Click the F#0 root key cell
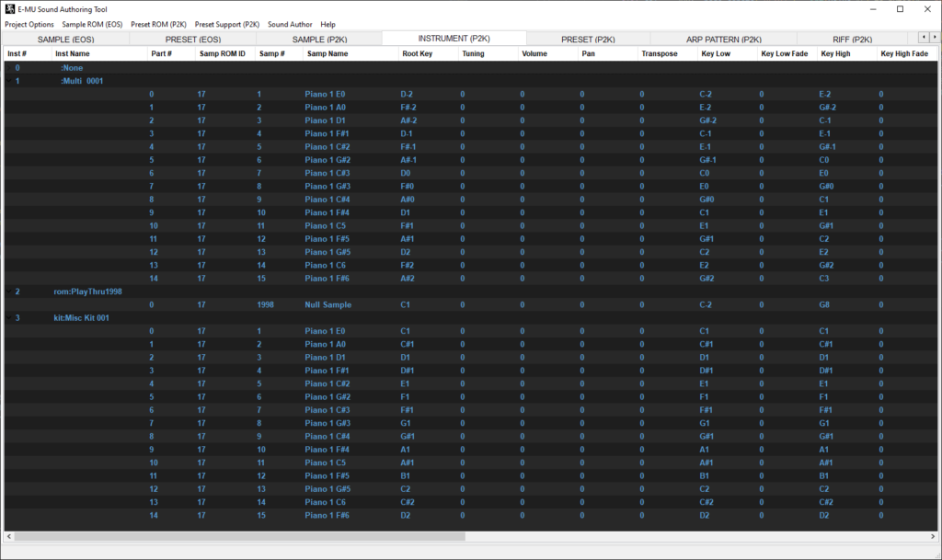 coord(408,187)
